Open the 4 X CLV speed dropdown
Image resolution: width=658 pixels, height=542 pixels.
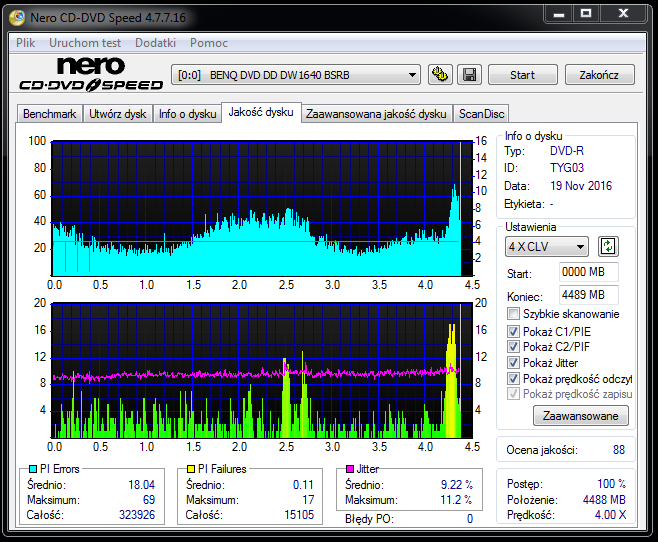click(x=547, y=247)
